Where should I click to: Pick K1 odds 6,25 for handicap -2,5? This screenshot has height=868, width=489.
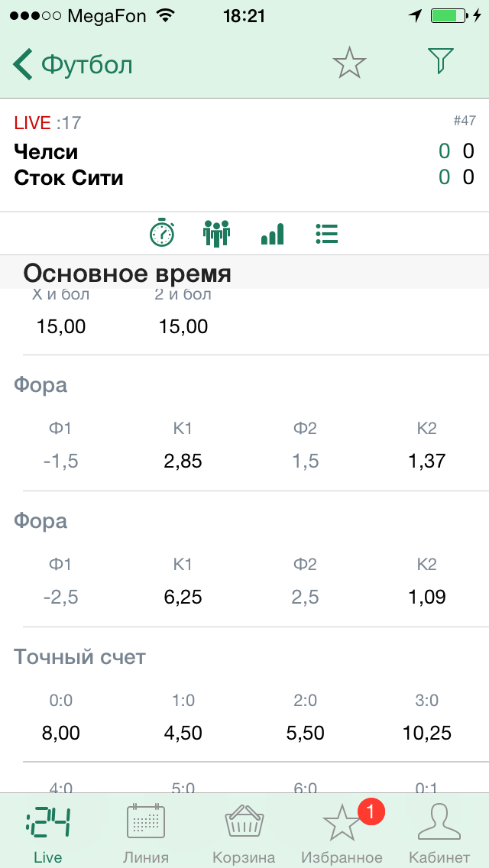[183, 598]
